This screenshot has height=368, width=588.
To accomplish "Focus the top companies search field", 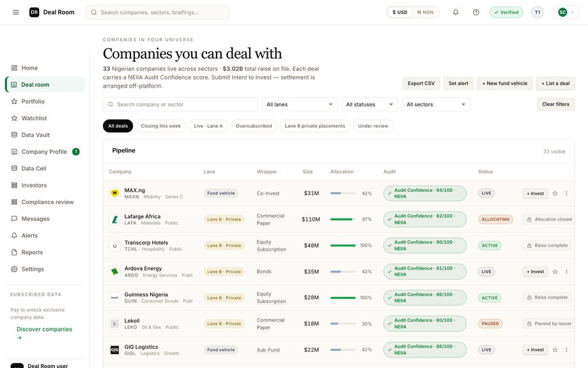I will (157, 12).
